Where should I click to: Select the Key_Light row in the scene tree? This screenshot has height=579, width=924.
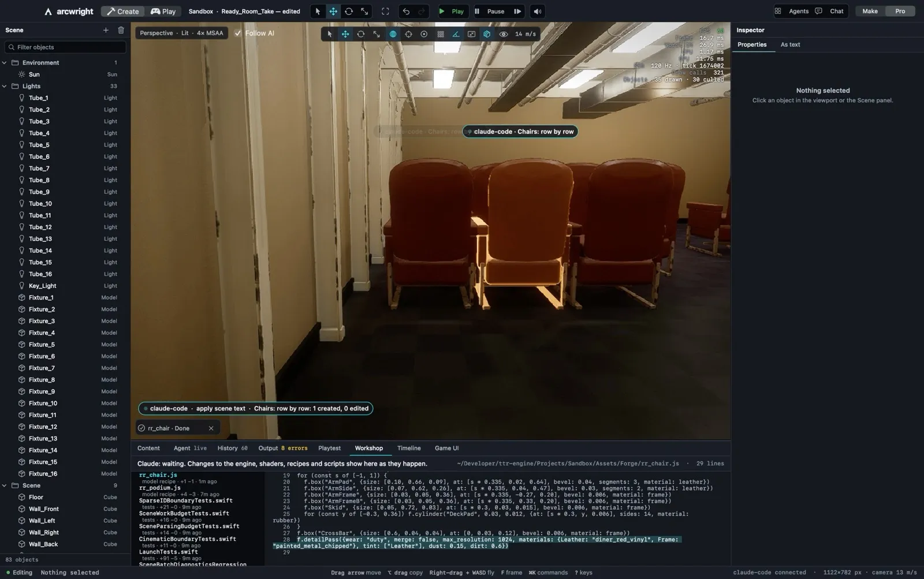click(65, 286)
